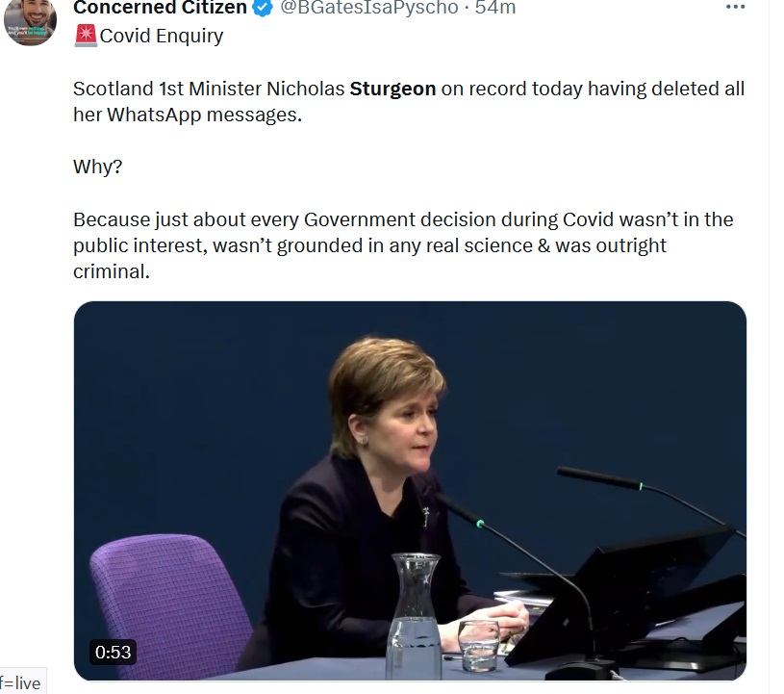Open the Concerned Citizen display name
Image resolution: width=784 pixels, height=694 pixels.
[160, 8]
